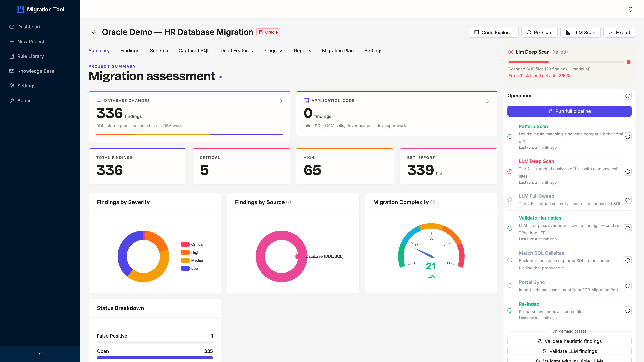Run the LLM Full Sweep operation
This screenshot has width=644, height=362.
click(x=627, y=200)
